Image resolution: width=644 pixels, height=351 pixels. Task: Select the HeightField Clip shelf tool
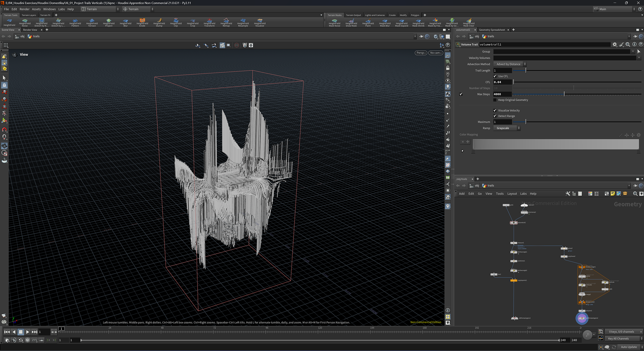pyautogui.click(x=176, y=22)
